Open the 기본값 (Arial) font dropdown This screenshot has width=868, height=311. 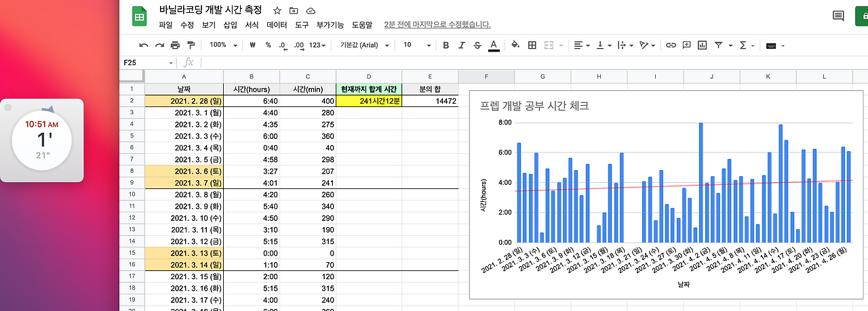click(x=365, y=45)
